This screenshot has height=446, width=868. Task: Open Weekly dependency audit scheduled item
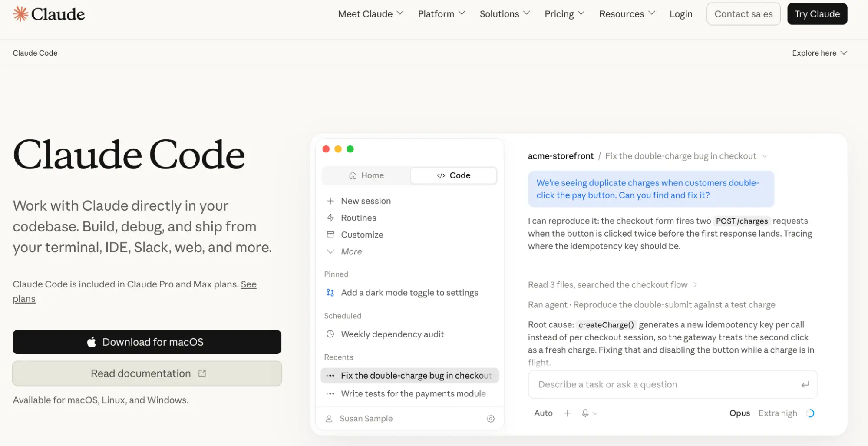pyautogui.click(x=393, y=334)
